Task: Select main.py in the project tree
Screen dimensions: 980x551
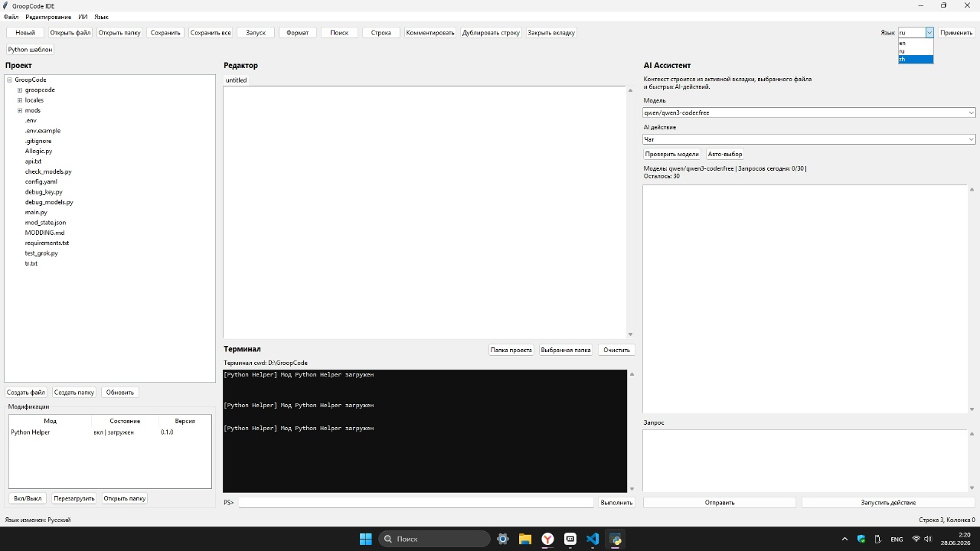Action: (36, 213)
